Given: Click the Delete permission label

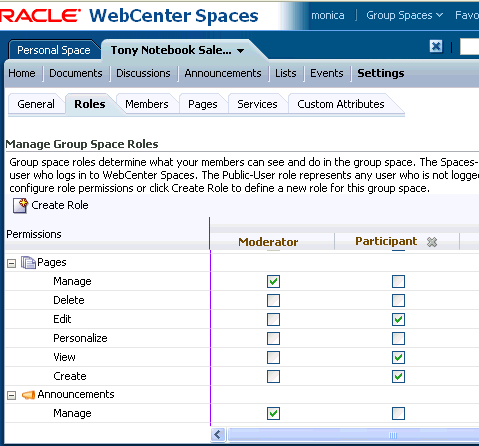Looking at the screenshot, I should (x=69, y=300).
